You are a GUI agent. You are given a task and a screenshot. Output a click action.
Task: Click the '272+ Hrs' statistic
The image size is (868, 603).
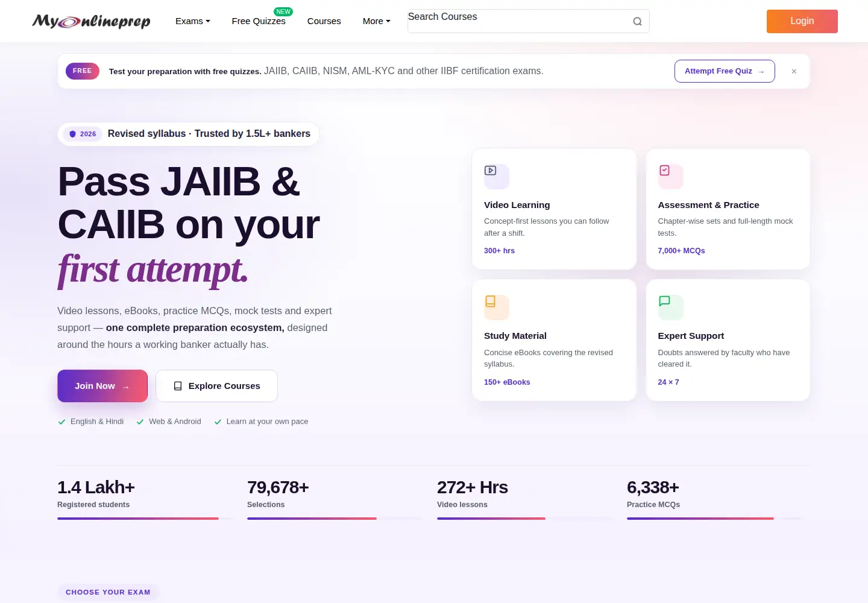pos(473,487)
